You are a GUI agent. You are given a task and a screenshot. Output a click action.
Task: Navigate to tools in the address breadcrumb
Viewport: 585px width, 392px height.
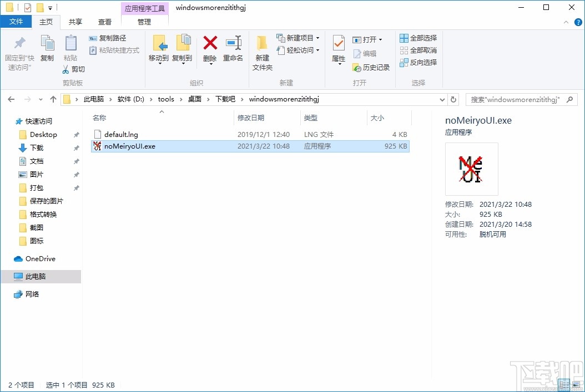(x=165, y=99)
